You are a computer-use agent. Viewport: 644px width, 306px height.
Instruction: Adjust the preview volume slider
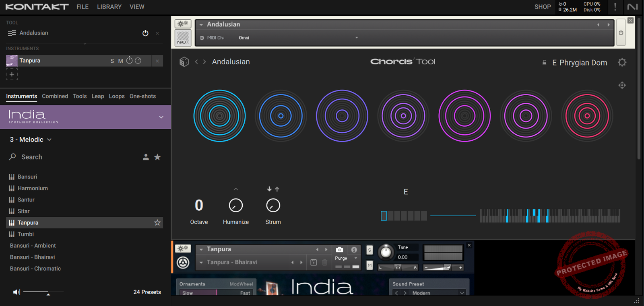(x=43, y=292)
